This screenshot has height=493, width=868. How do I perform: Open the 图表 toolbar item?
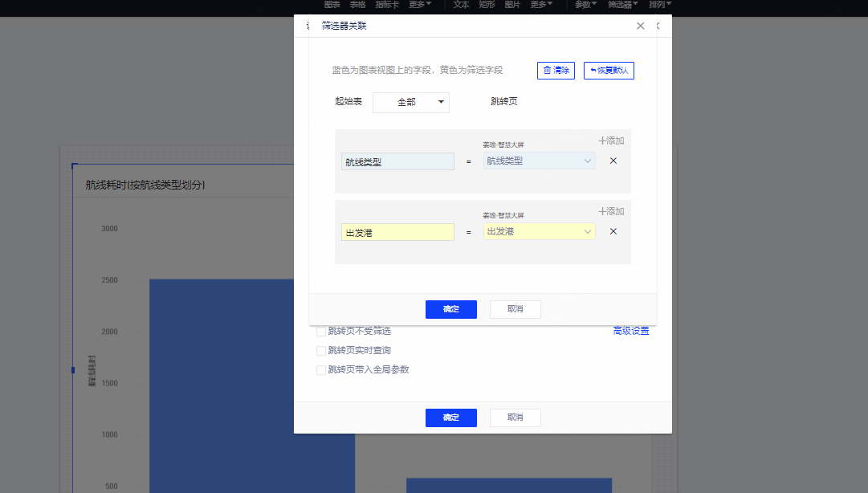(332, 5)
